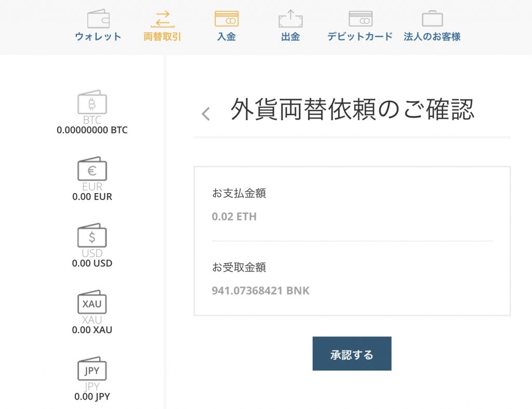
Task: Click the 0.00 EUR balance
Action: [92, 197]
